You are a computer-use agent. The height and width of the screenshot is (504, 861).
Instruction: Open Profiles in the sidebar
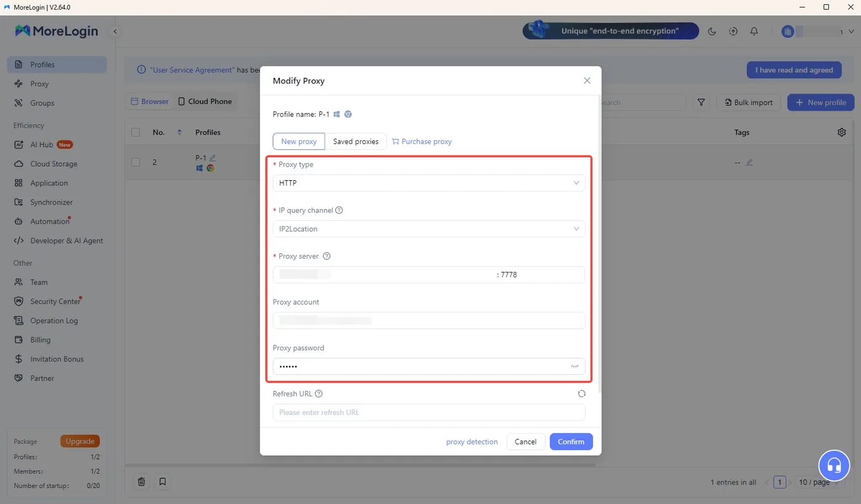(x=57, y=65)
